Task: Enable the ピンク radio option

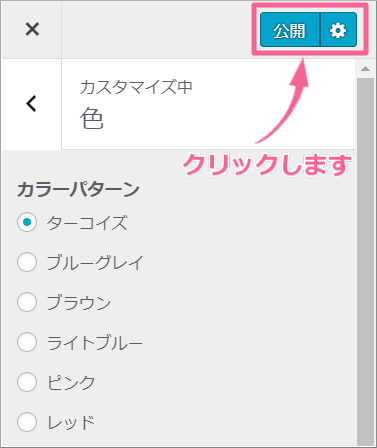Action: (27, 382)
